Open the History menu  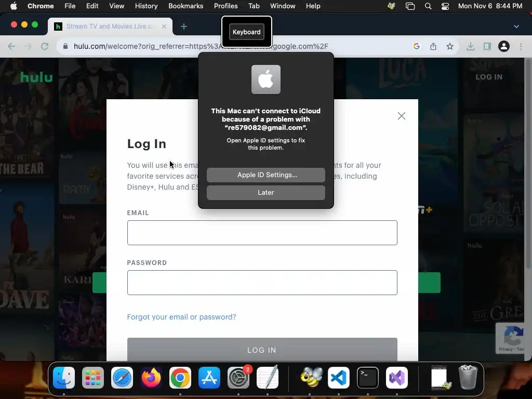click(x=146, y=6)
